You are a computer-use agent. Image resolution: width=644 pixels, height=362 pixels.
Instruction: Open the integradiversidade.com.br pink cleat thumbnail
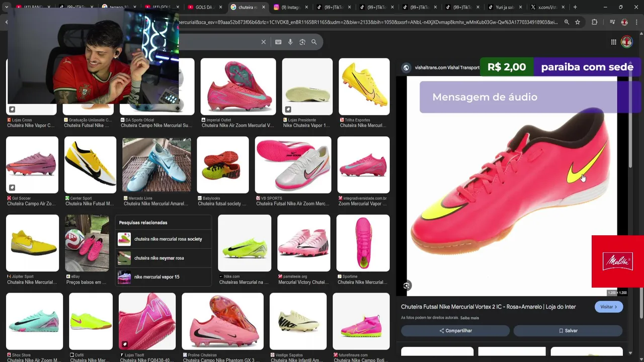click(x=363, y=165)
